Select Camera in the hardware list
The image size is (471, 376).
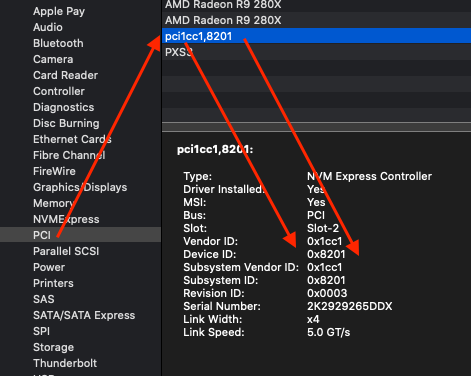point(53,59)
